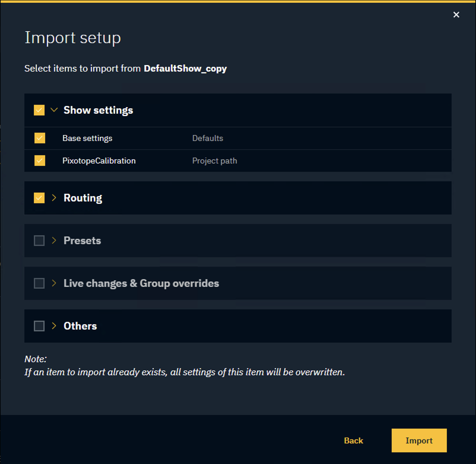Expand Live changes & Group overrides chevron
This screenshot has height=464, width=476.
(x=54, y=283)
